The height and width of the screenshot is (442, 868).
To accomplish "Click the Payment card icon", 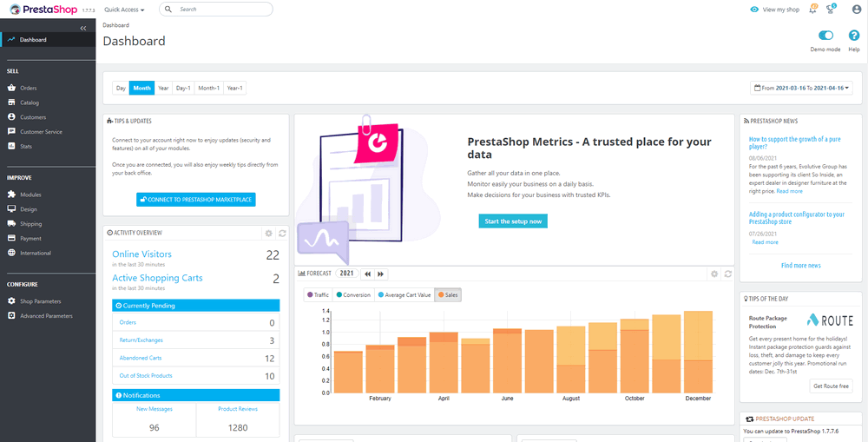I will (11, 238).
